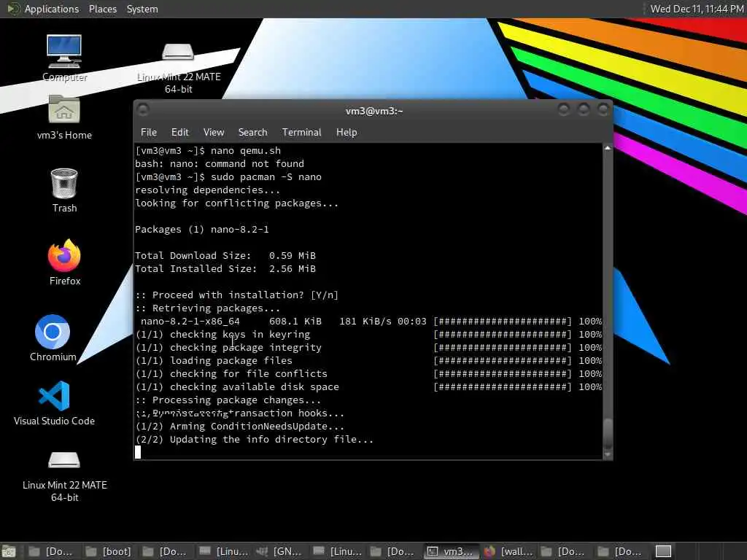Select Linux Mint drive icon beside Computer
This screenshot has height=560, width=747.
(178, 68)
